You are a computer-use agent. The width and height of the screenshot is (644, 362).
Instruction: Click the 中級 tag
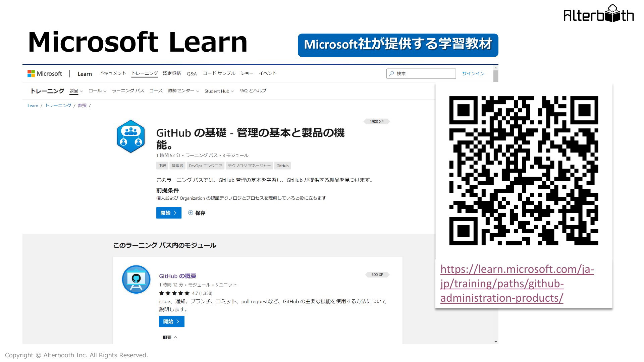(x=162, y=166)
